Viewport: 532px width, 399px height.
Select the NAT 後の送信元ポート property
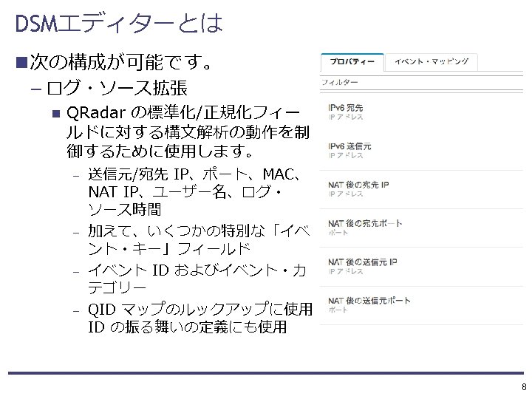[x=421, y=305]
